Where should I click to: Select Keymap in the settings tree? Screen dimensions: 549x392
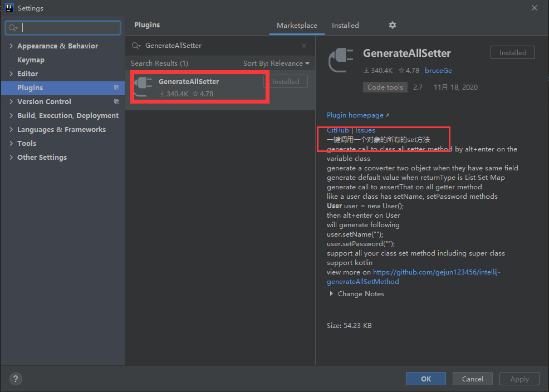pos(31,60)
